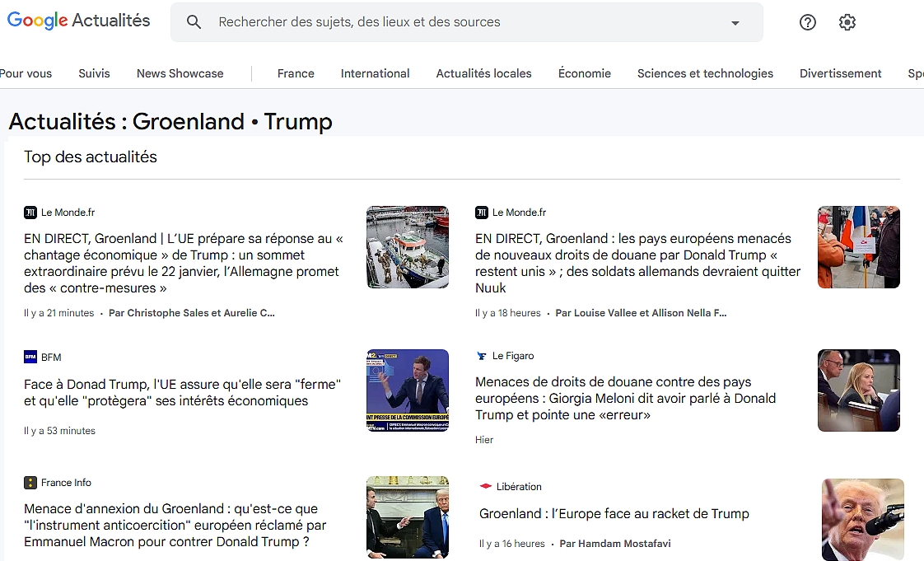
Task: Click the Google Actualités logo
Action: point(79,21)
